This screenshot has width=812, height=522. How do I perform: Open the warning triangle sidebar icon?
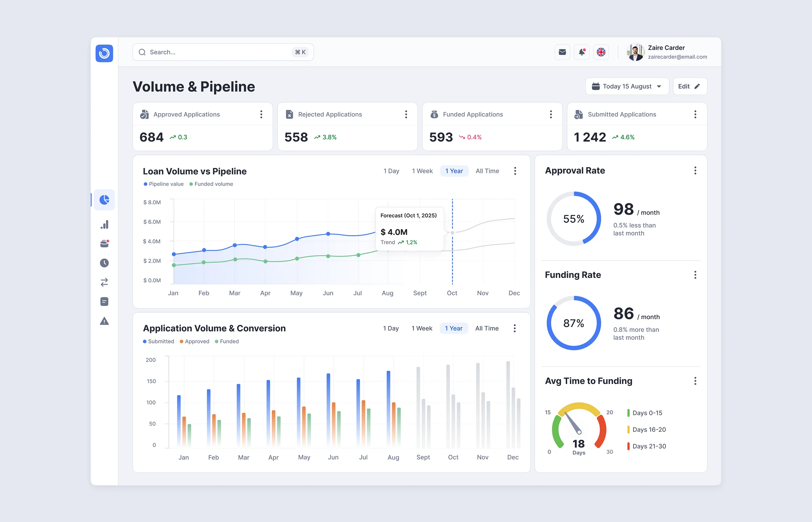[x=104, y=321]
